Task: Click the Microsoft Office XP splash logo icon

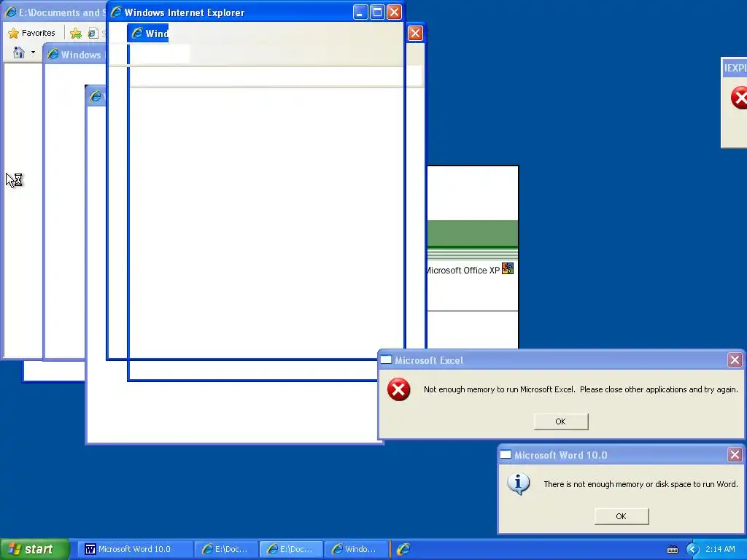Action: [508, 268]
